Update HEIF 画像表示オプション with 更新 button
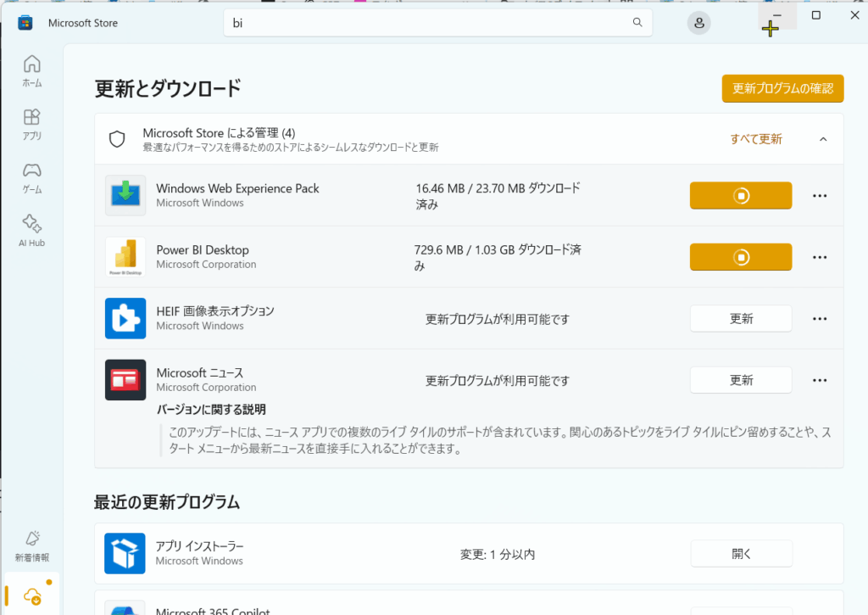The height and width of the screenshot is (615, 868). tap(741, 319)
